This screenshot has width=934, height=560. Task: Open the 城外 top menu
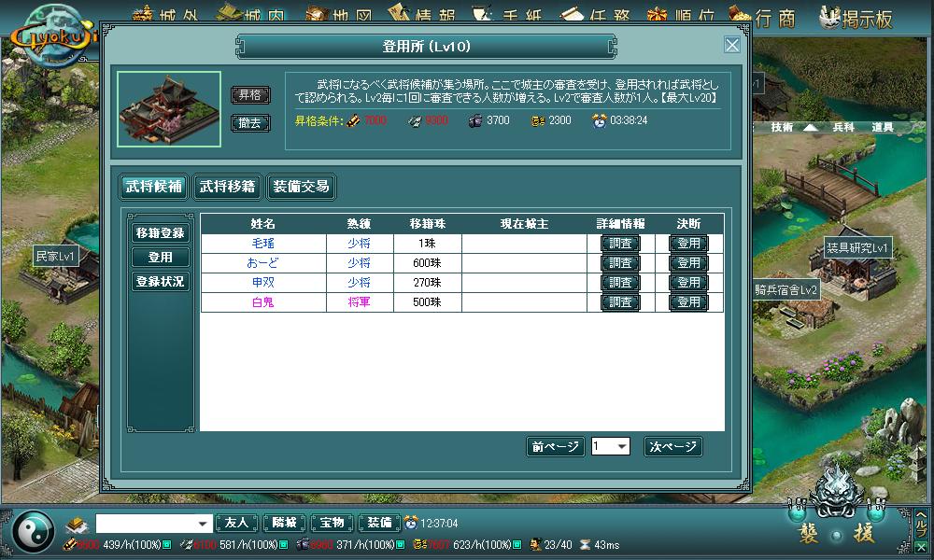tap(166, 13)
